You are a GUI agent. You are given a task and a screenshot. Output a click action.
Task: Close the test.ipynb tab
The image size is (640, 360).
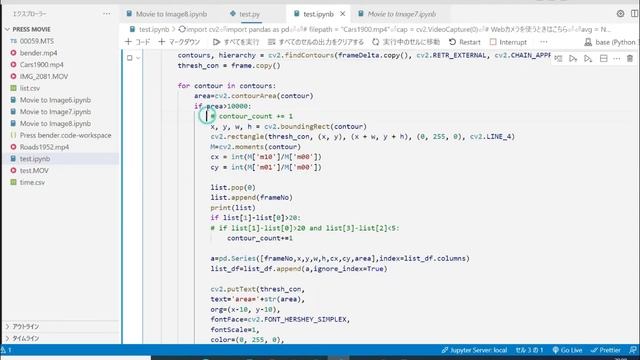342,14
